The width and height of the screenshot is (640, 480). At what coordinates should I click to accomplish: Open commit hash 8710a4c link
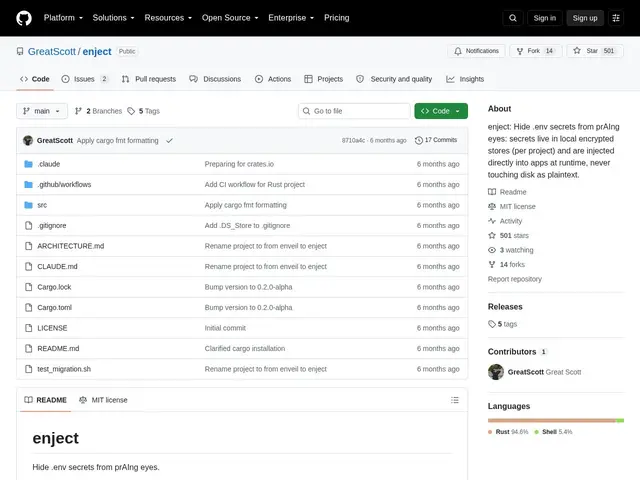353,140
